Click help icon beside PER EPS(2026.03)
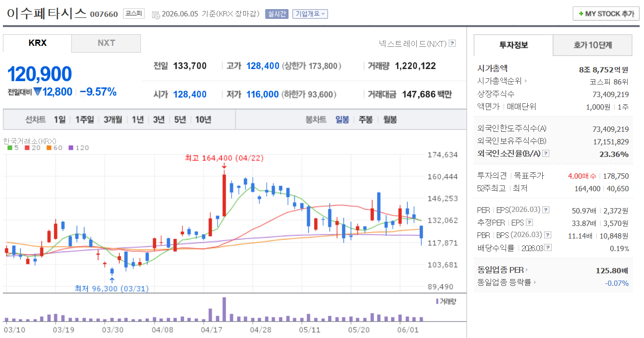 [546, 210]
